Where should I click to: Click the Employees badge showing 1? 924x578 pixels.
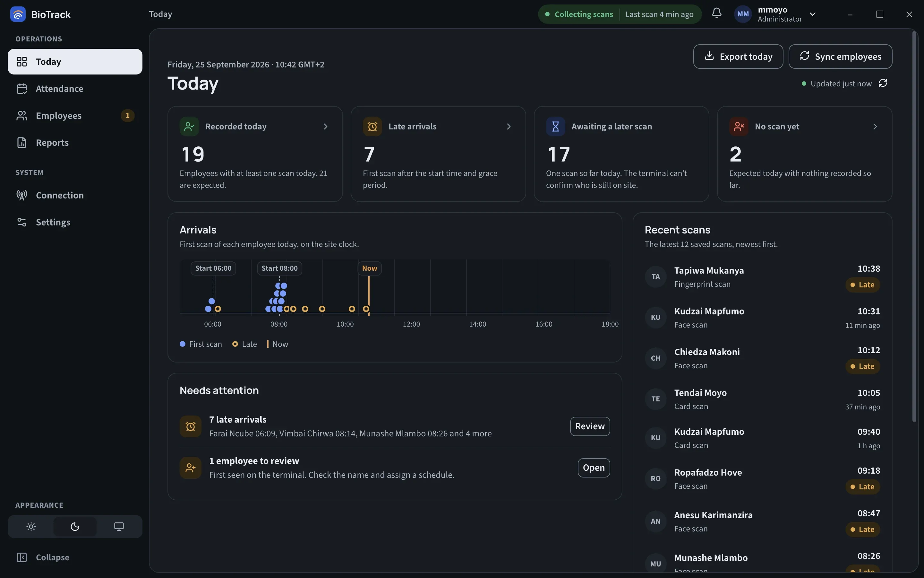[127, 116]
